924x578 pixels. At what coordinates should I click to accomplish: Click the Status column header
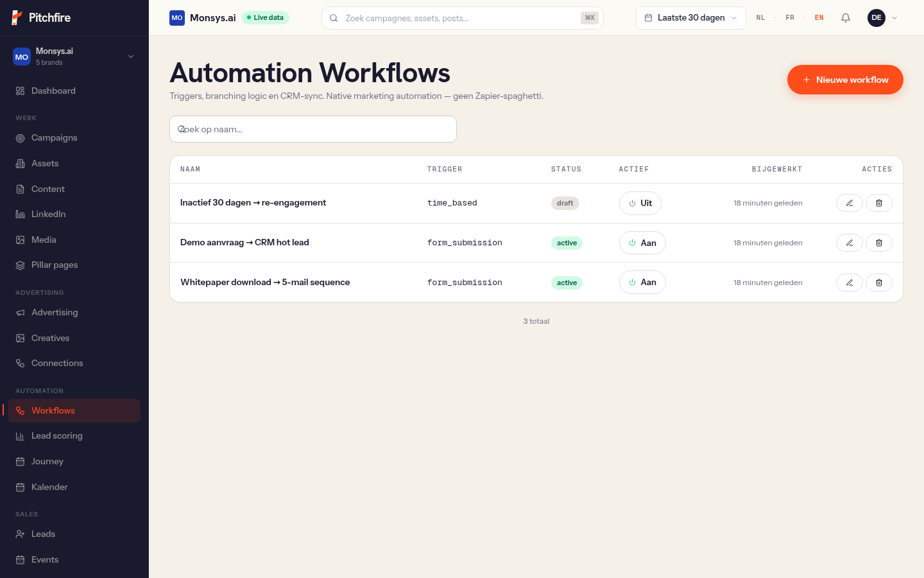point(566,170)
